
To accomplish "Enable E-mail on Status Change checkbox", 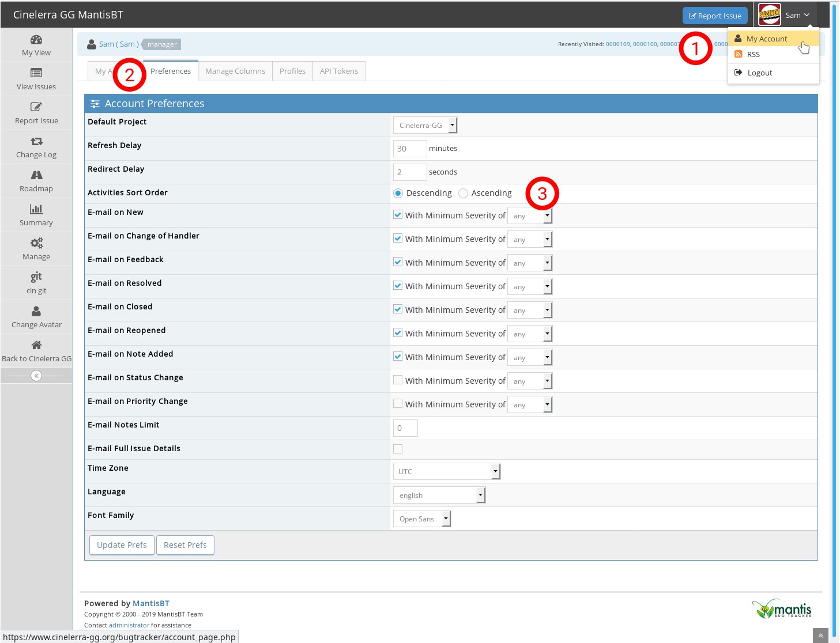I will coord(398,380).
